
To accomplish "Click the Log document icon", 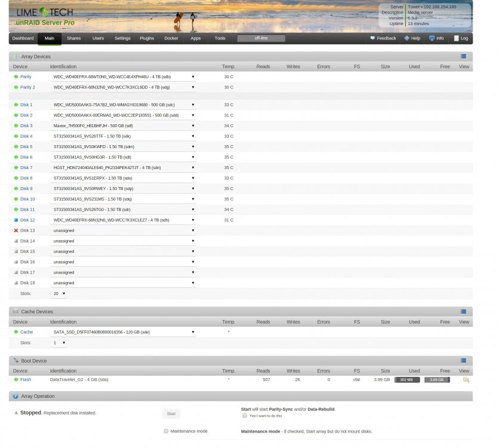I will point(457,38).
